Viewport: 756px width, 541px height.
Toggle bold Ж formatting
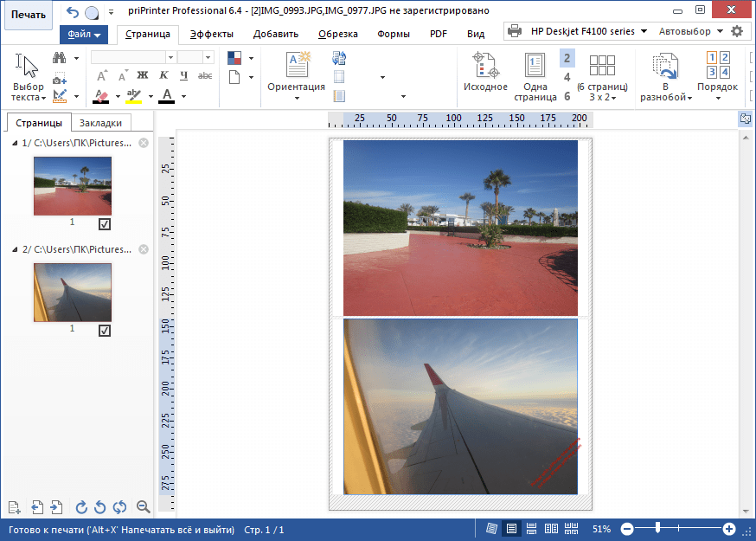point(143,75)
